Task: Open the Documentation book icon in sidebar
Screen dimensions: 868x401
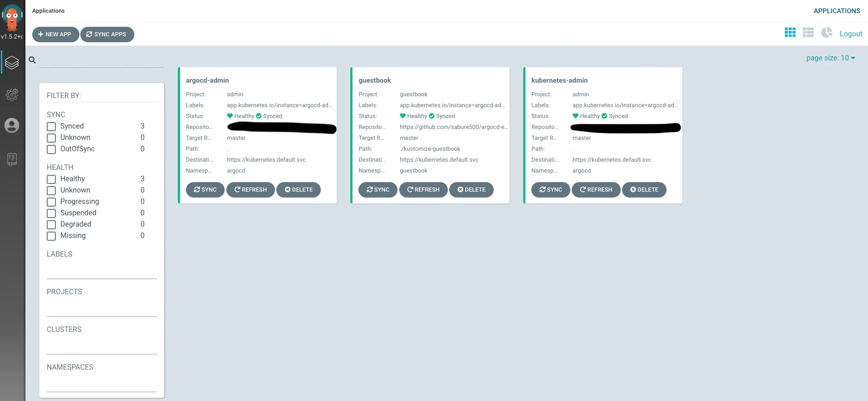Action: 12,159
